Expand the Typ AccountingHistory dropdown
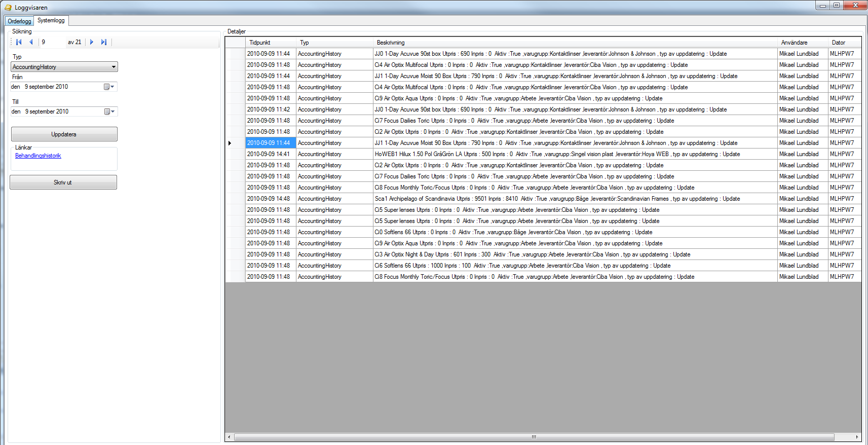868x445 pixels. click(x=114, y=67)
